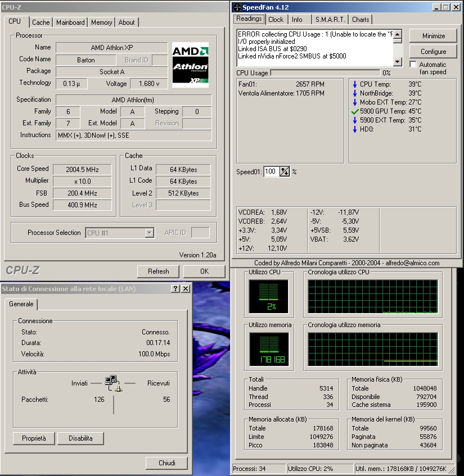Click the Bus Speed 400.9 MHz value
The image size is (464, 476).
[82, 205]
